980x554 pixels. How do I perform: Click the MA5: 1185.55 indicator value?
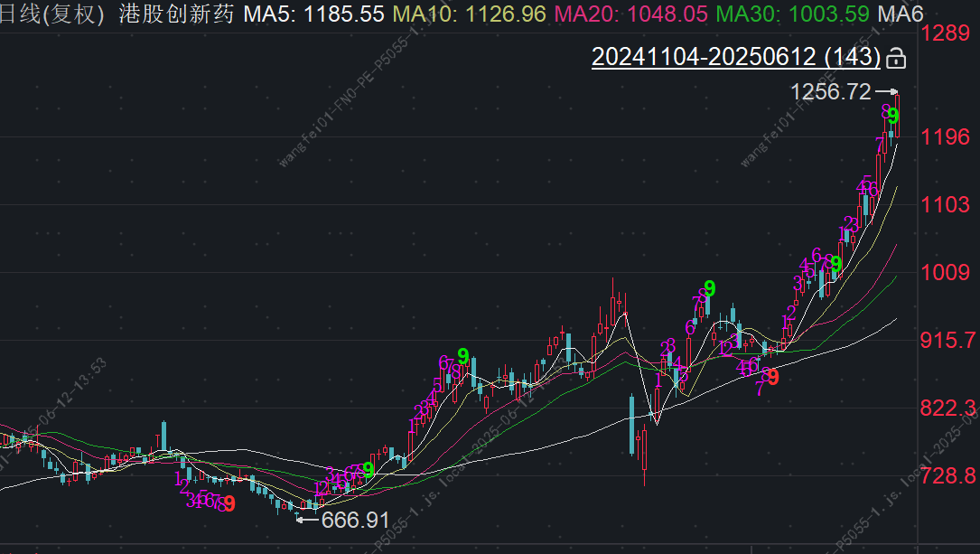tap(313, 14)
